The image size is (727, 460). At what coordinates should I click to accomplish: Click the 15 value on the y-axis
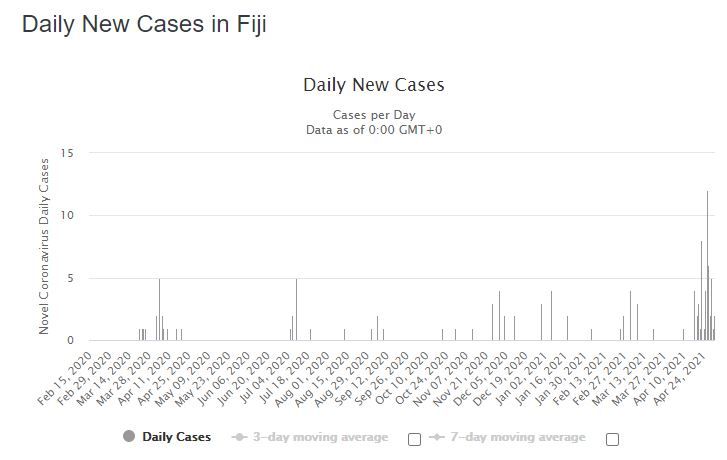point(68,153)
